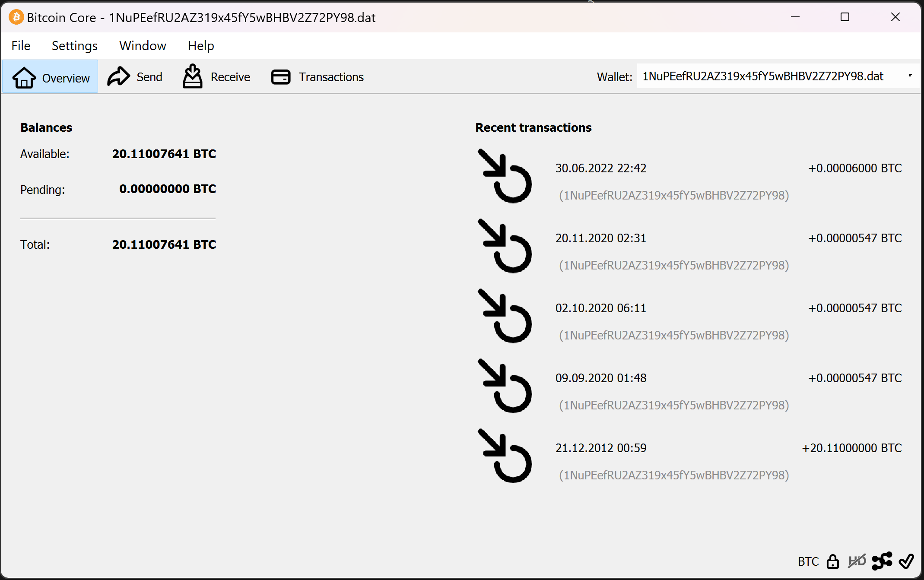Click the Receive inbox icon
The height and width of the screenshot is (580, 924).
(192, 76)
